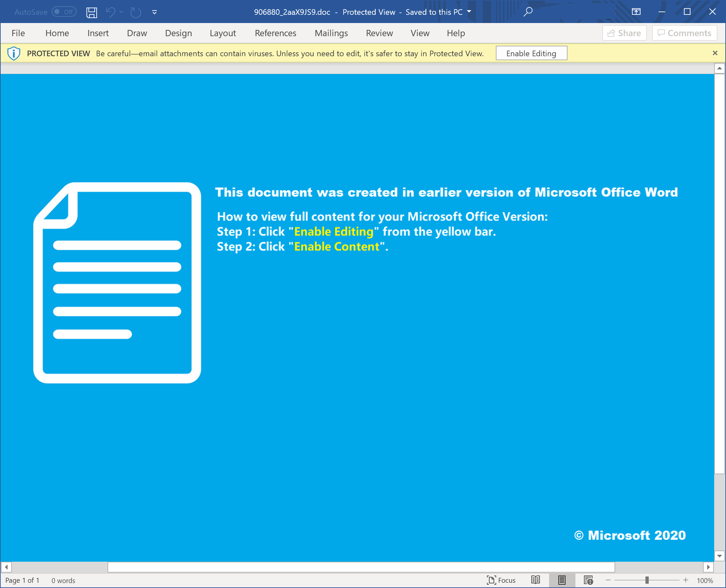This screenshot has height=588, width=726.
Task: Switch to Read Mode view icon
Action: pos(535,580)
